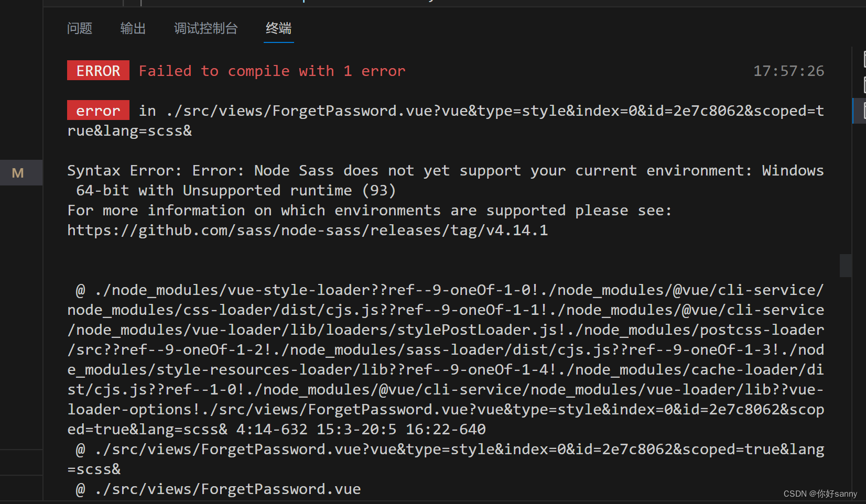Click the ERROR badge in the terminal

[x=98, y=70]
